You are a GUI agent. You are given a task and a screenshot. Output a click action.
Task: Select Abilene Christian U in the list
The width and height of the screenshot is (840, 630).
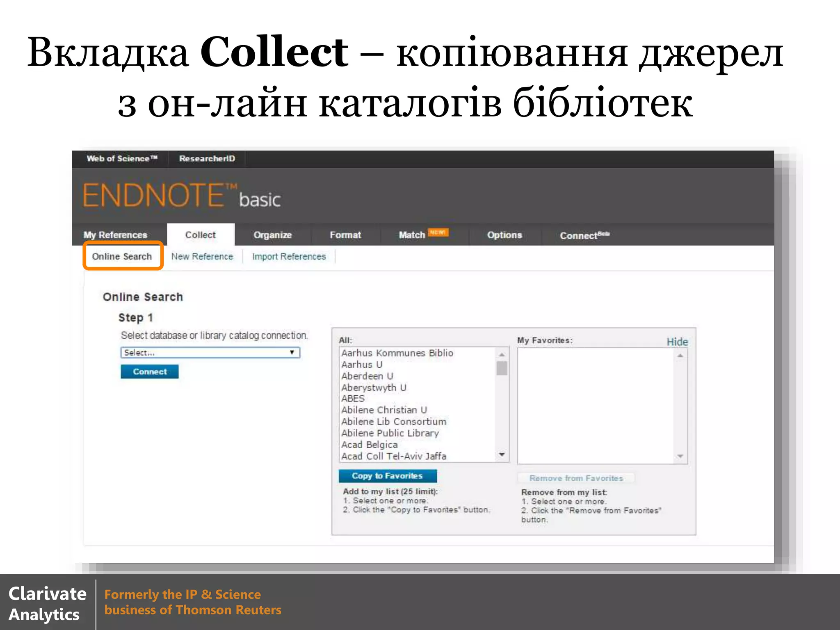384,410
